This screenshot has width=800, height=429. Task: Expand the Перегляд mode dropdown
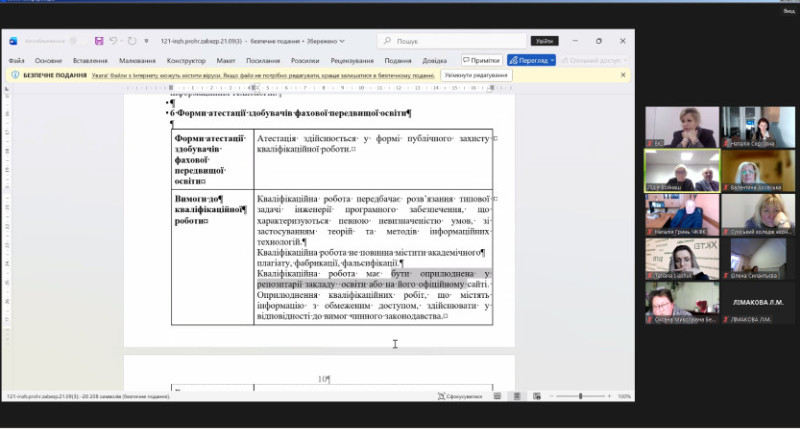click(550, 60)
